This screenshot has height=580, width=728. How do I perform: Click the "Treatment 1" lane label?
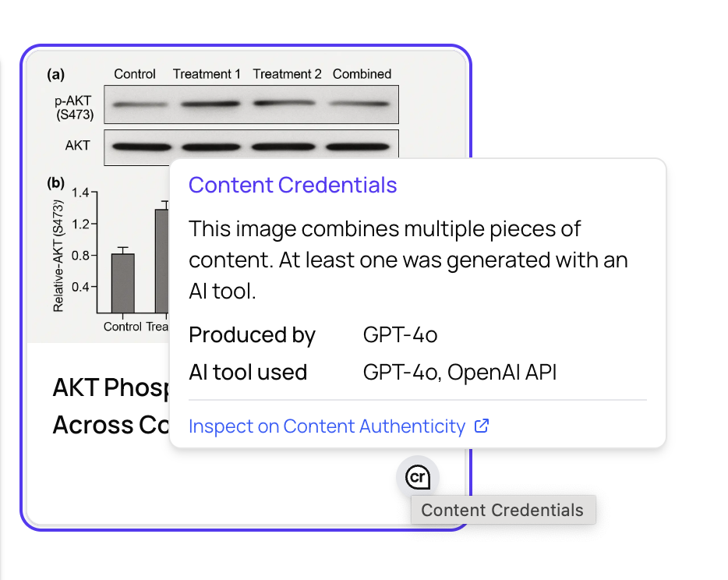tap(207, 74)
